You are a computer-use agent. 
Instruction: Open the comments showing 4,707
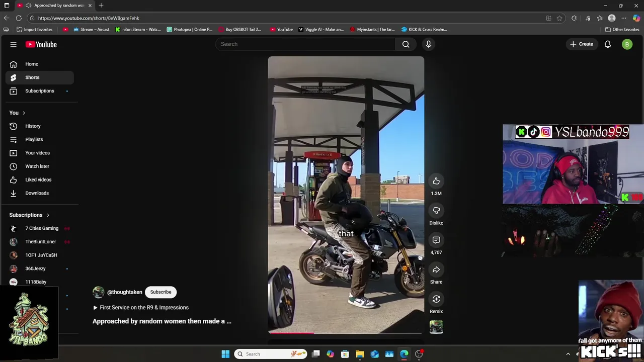coord(436,240)
